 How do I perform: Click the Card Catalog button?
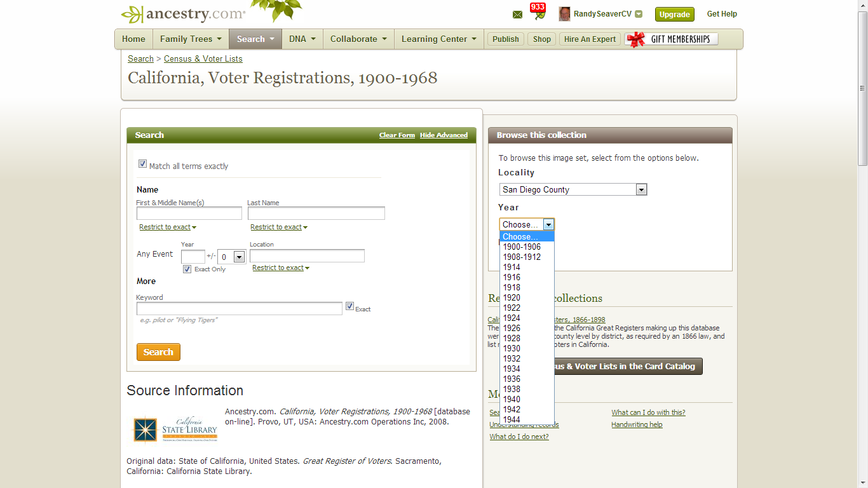point(628,366)
